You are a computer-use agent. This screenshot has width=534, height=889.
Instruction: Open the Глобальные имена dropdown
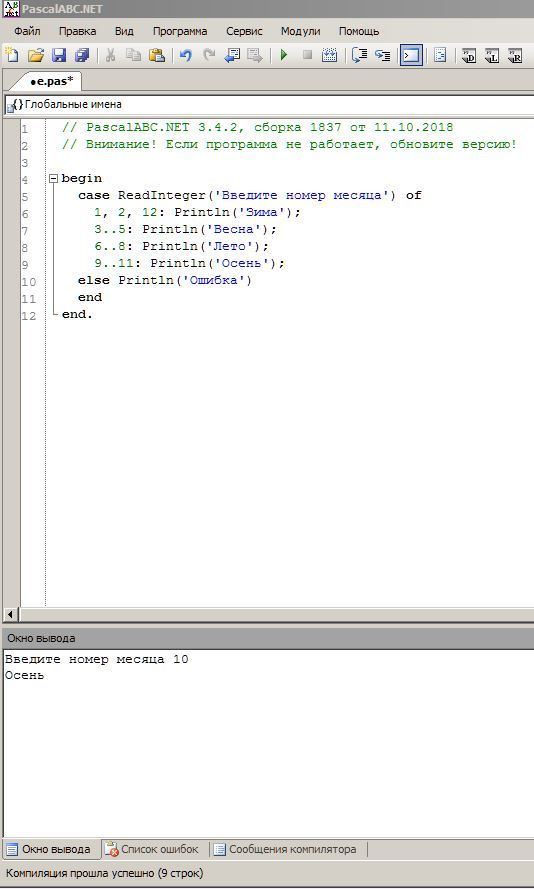tap(269, 104)
